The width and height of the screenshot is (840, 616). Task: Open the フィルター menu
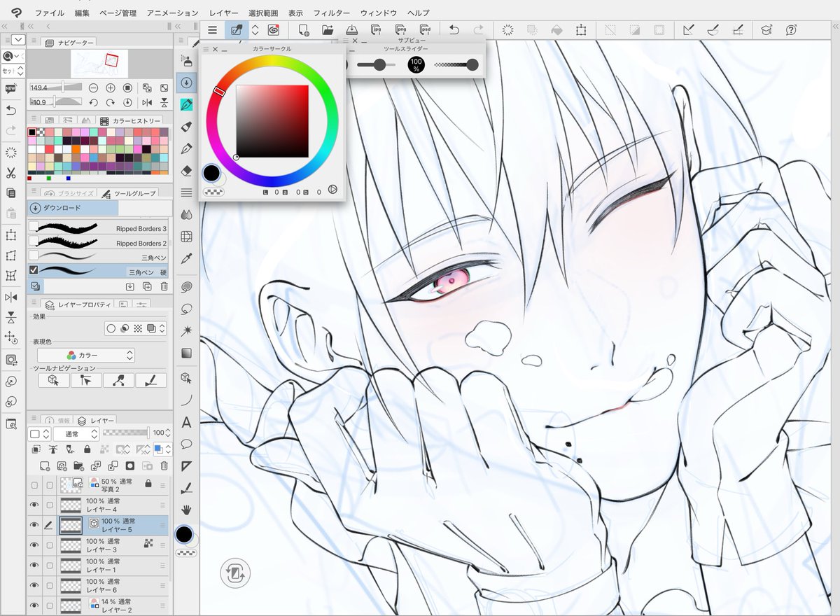(x=332, y=13)
